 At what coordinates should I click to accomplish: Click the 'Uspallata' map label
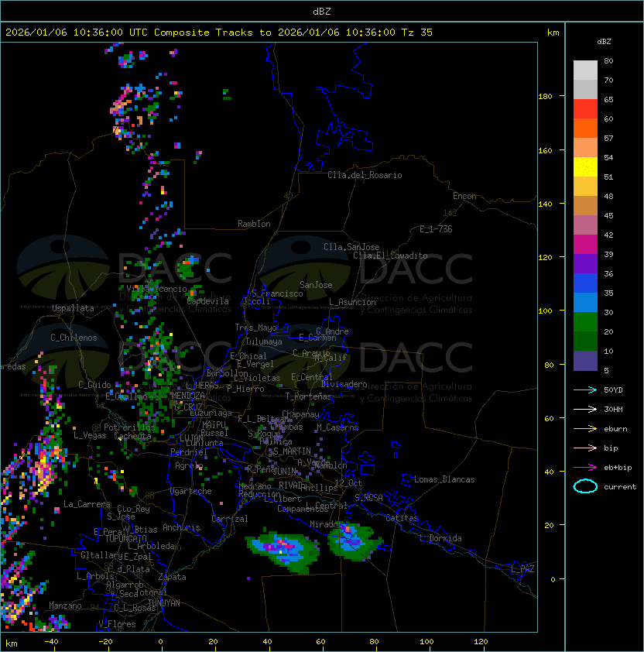[74, 308]
